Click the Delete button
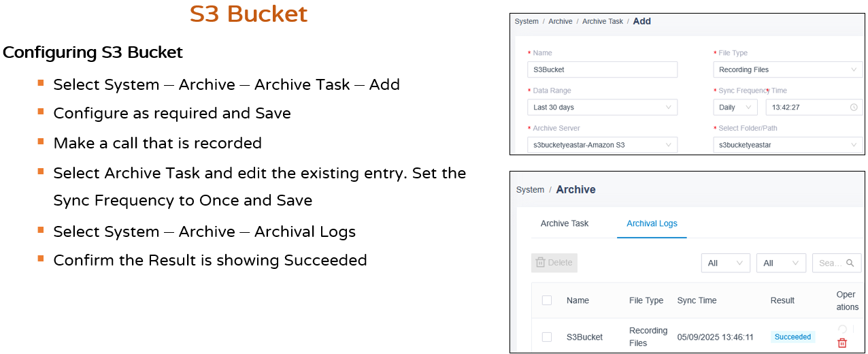Viewport: 868px width, 354px height. coord(554,263)
